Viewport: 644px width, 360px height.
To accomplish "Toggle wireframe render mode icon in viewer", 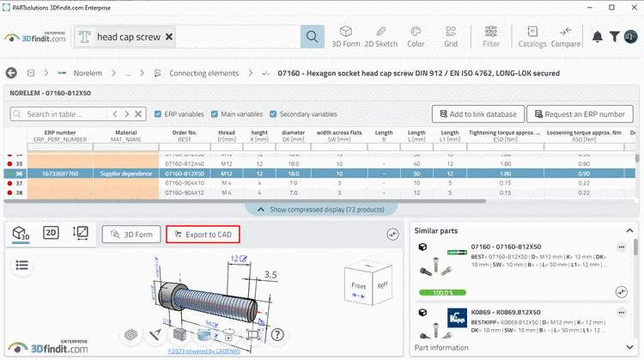I will point(131,335).
